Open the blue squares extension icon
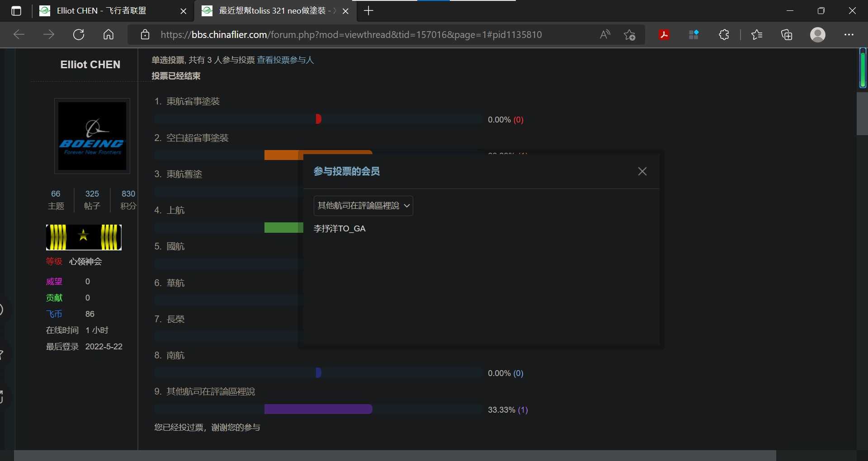Viewport: 868px width, 461px height. [694, 35]
